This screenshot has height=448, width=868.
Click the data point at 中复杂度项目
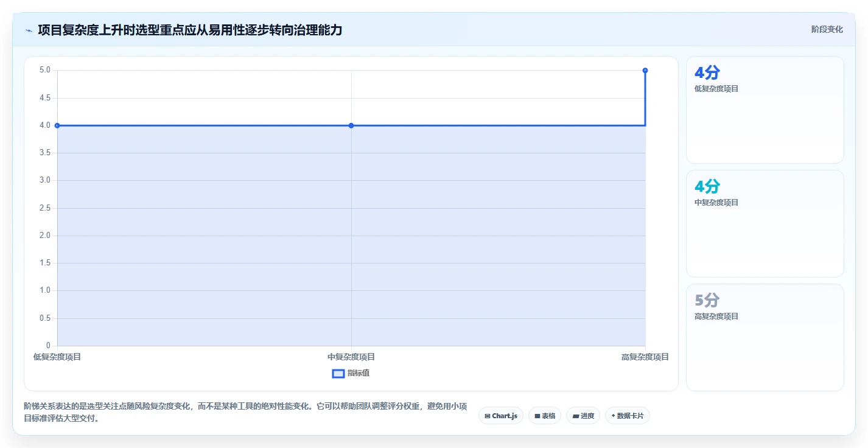click(351, 125)
